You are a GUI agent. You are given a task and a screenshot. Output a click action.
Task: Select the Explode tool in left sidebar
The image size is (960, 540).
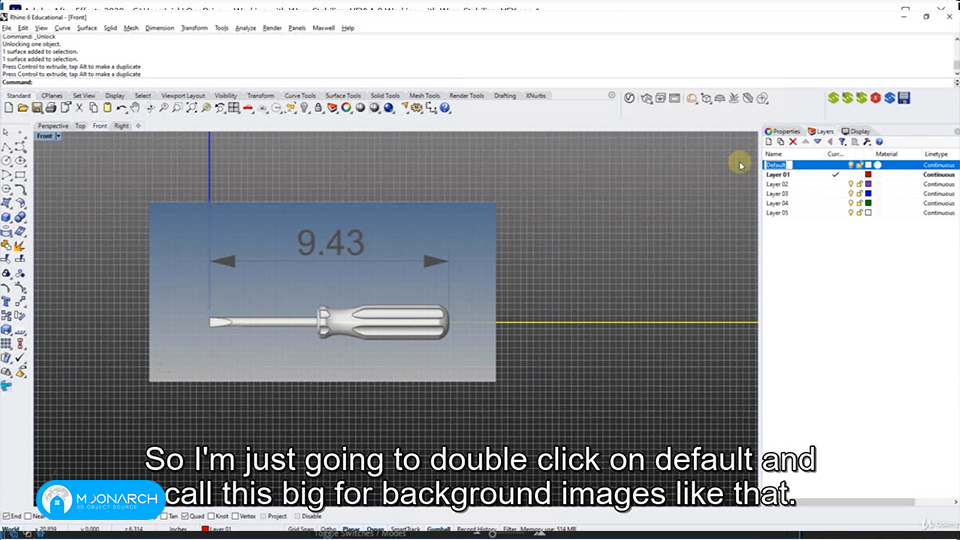(x=20, y=246)
